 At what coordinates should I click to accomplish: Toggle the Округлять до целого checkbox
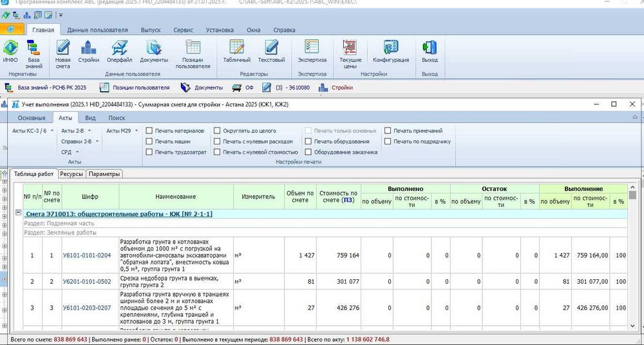pos(217,131)
